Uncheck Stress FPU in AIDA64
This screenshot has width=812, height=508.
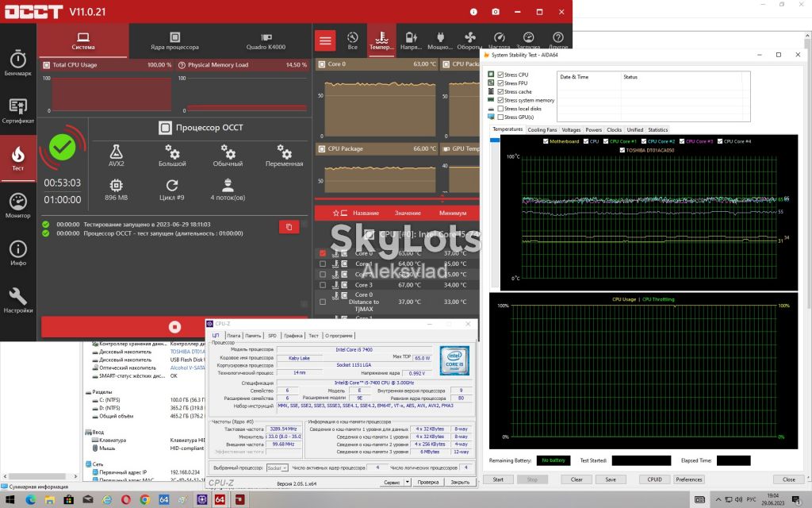click(500, 83)
